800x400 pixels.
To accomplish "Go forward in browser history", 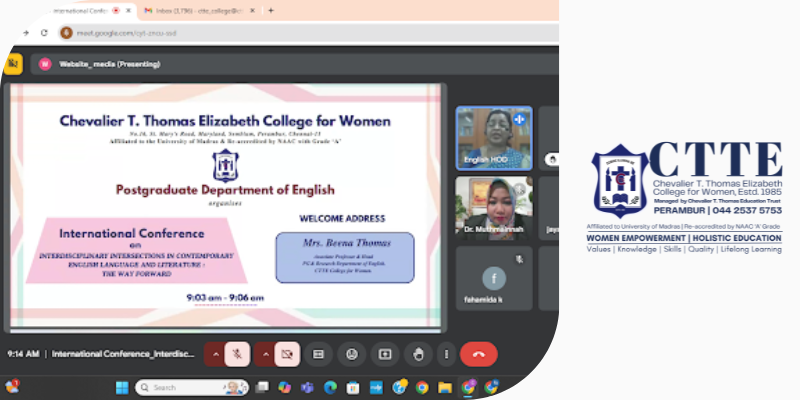I will pyautogui.click(x=26, y=33).
